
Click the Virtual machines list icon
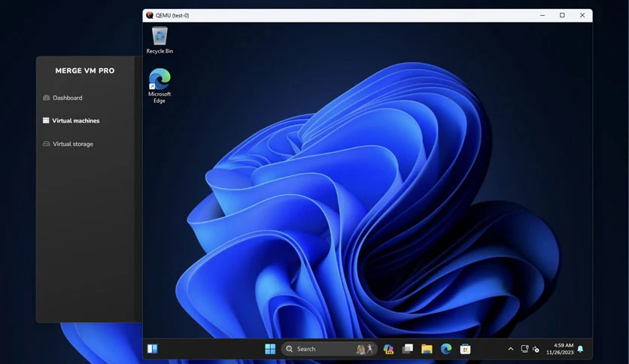(46, 120)
